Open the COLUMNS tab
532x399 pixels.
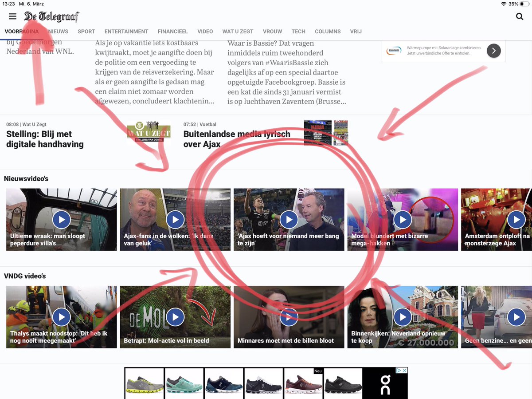point(328,32)
